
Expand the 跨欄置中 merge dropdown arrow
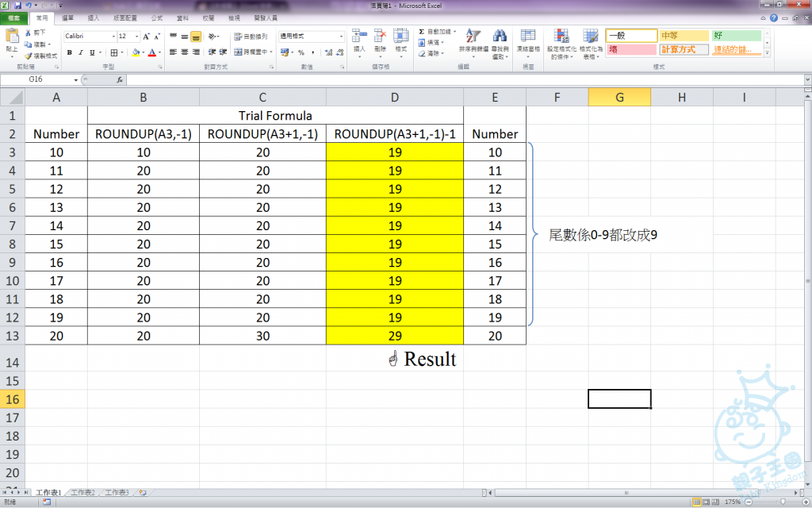point(271,52)
